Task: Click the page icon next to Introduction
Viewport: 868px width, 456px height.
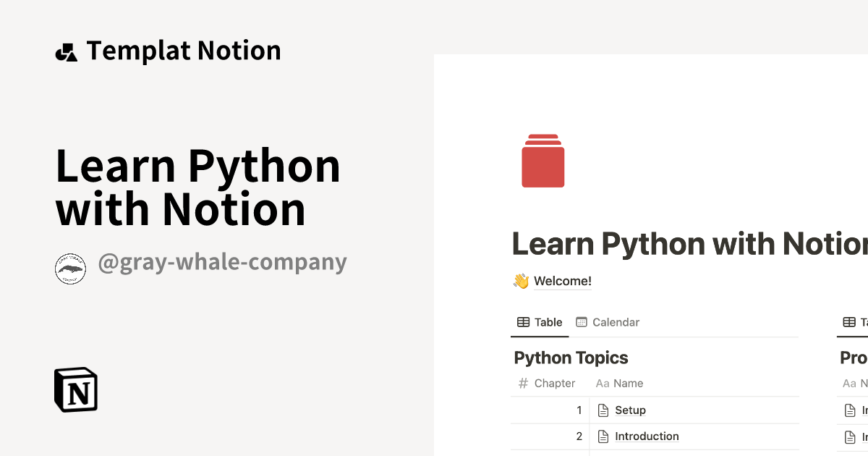Action: 603,436
